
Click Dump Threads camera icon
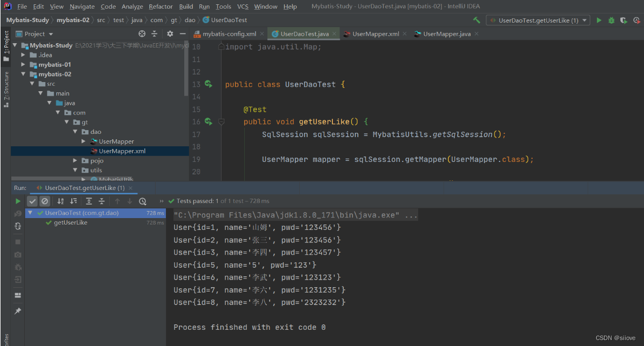18,255
